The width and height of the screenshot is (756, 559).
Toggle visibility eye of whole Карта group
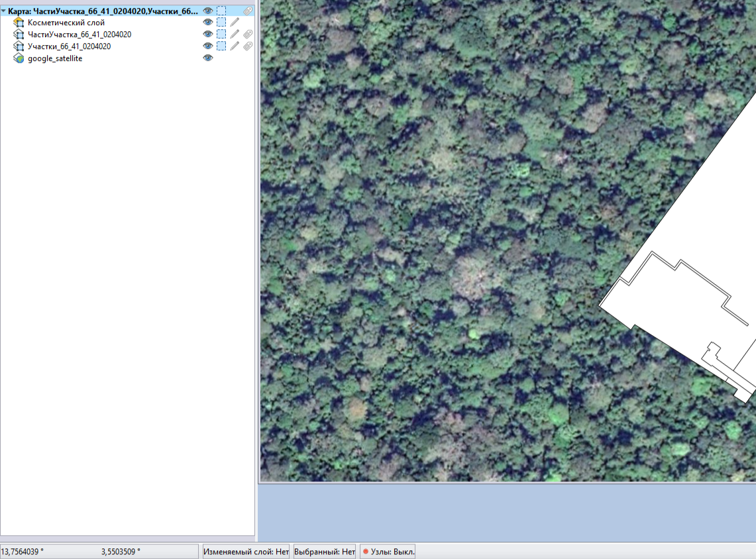pyautogui.click(x=208, y=11)
